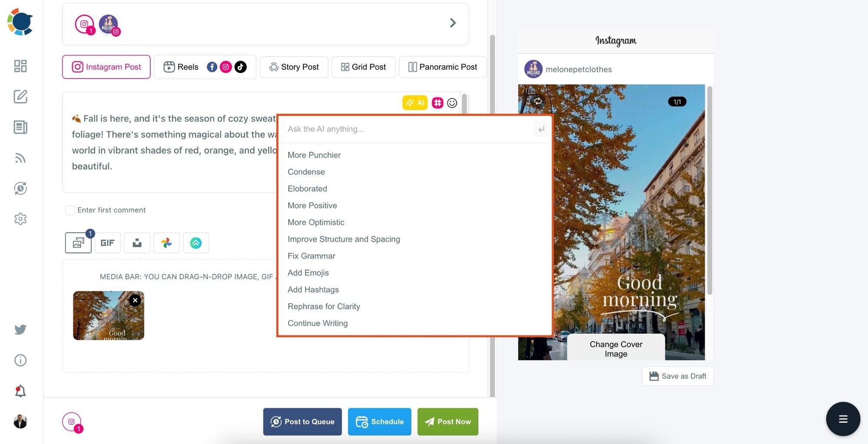Open the AI assistant icon above the caption
The width and height of the screenshot is (868, 444).
(414, 103)
